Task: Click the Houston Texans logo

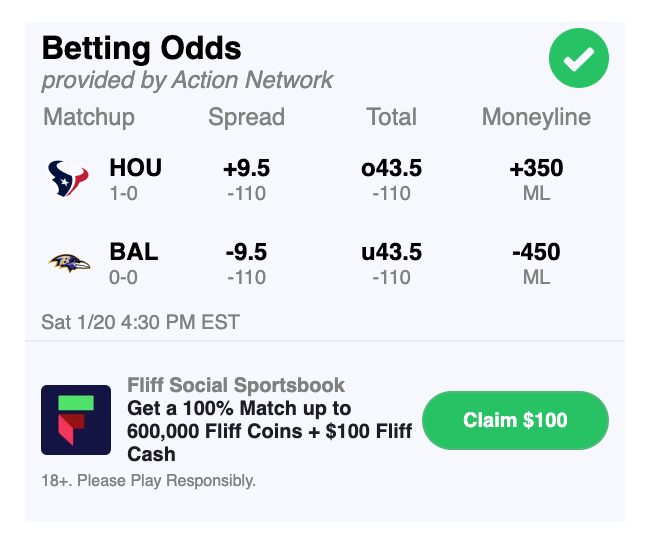Action: 68,179
